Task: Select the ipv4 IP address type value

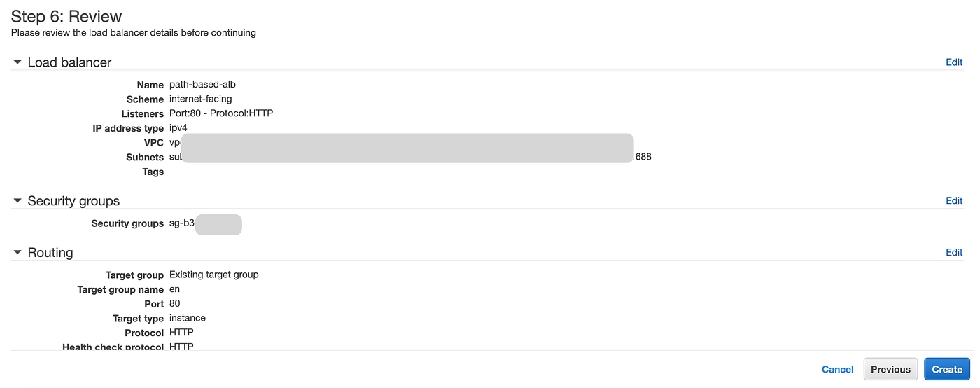Action: 178,128
